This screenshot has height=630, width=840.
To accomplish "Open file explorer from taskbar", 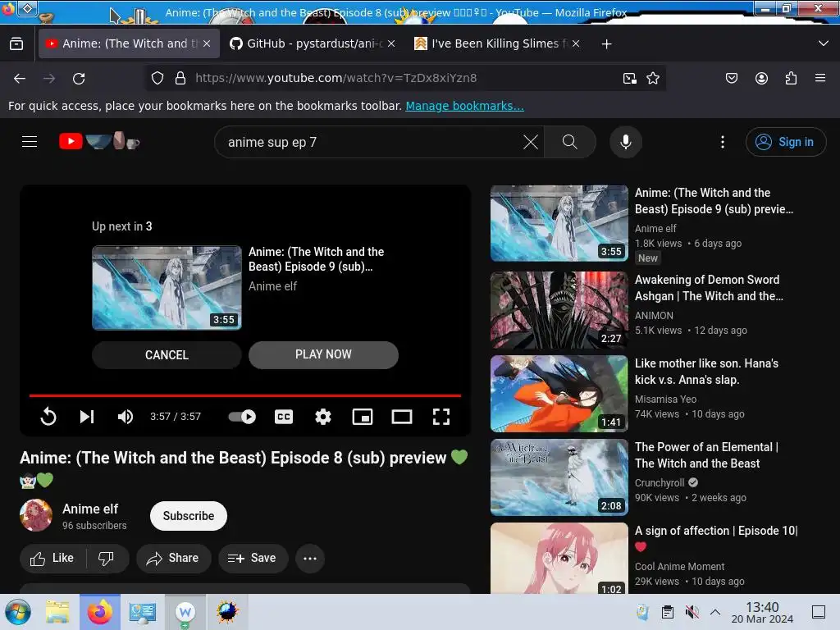I will pos(57,612).
